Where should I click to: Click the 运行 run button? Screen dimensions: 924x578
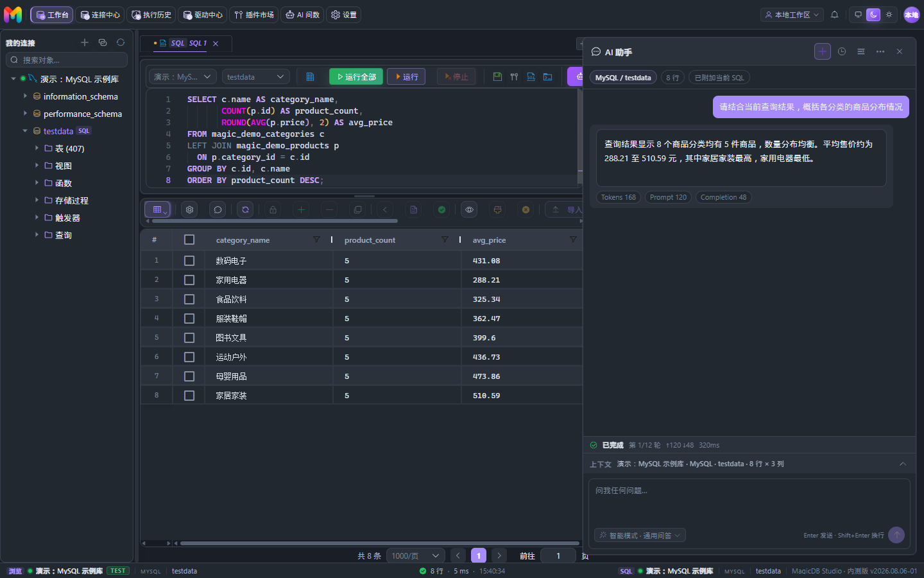[x=406, y=77]
